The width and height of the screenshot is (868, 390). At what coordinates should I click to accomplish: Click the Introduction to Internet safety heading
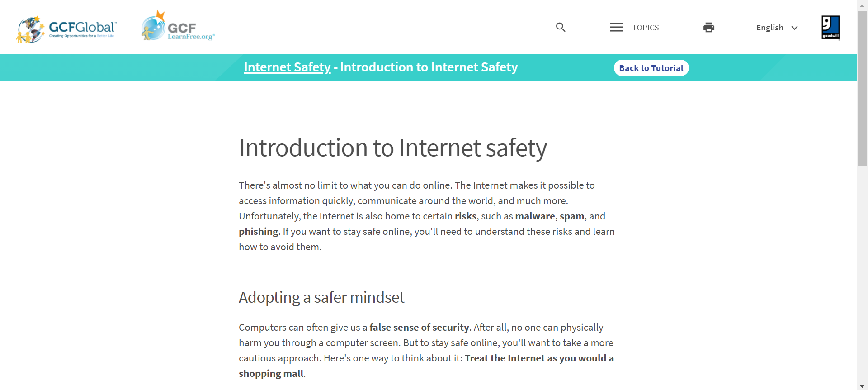coord(393,148)
